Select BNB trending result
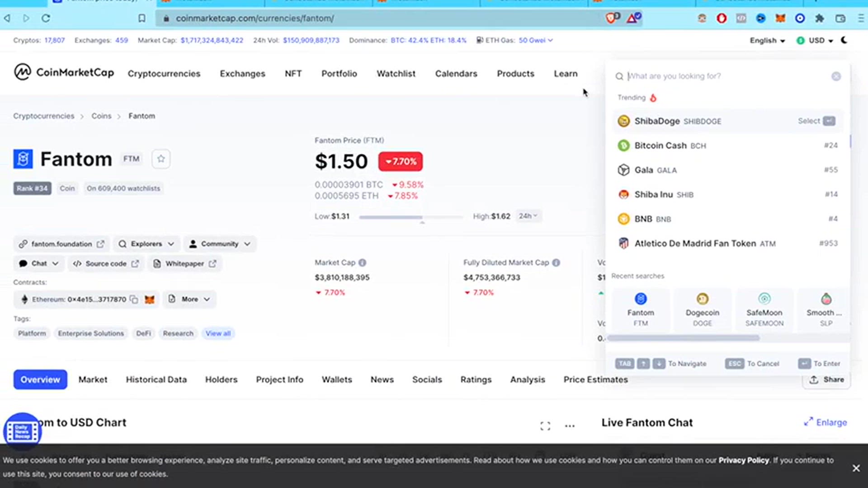The width and height of the screenshot is (868, 488). (728, 219)
